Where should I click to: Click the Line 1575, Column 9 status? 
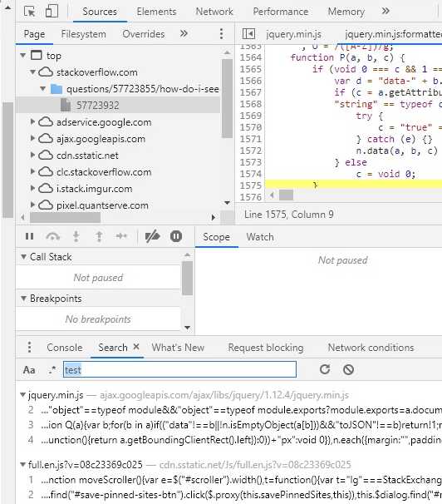pyautogui.click(x=288, y=215)
